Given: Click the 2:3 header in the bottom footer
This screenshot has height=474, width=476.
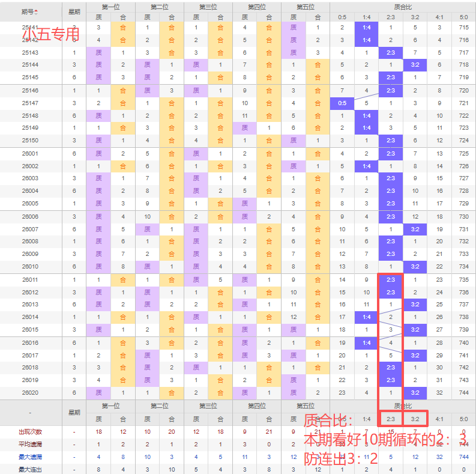Looking at the screenshot, I should (x=391, y=419).
